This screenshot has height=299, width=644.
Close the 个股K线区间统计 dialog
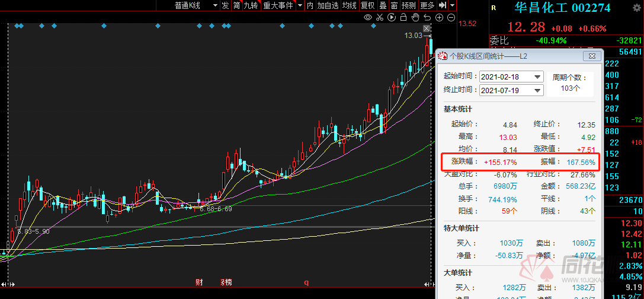592,56
